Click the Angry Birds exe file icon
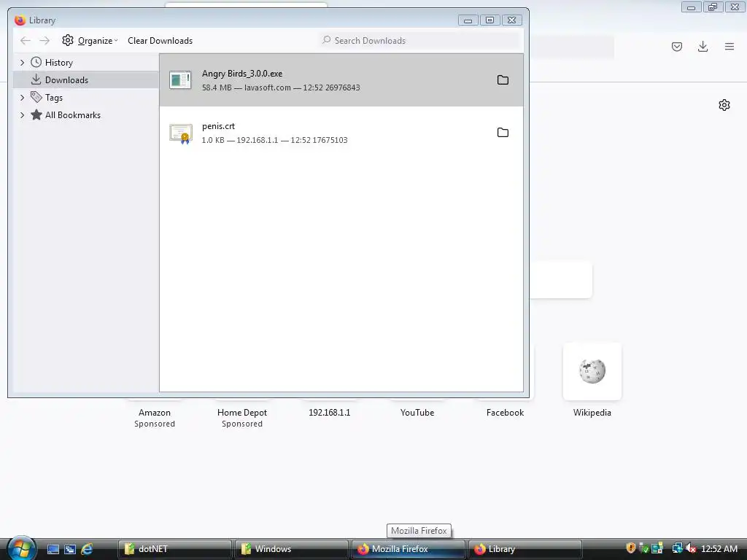 181,80
